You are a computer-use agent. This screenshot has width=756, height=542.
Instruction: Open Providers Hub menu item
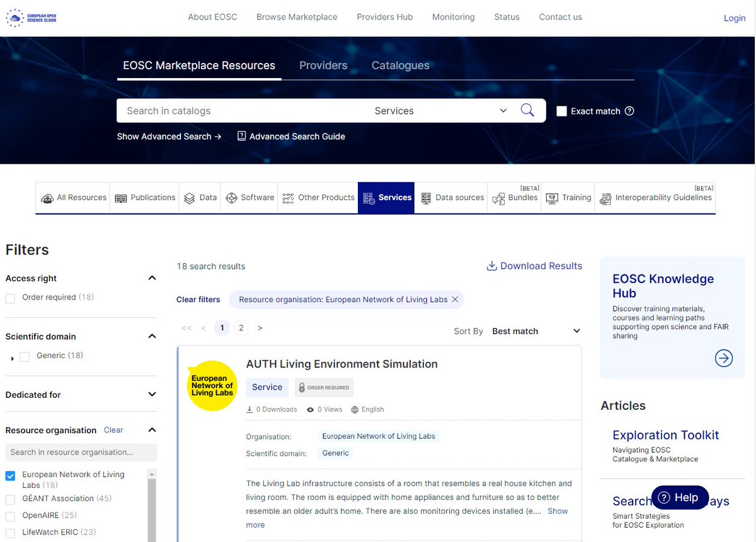[x=385, y=17]
